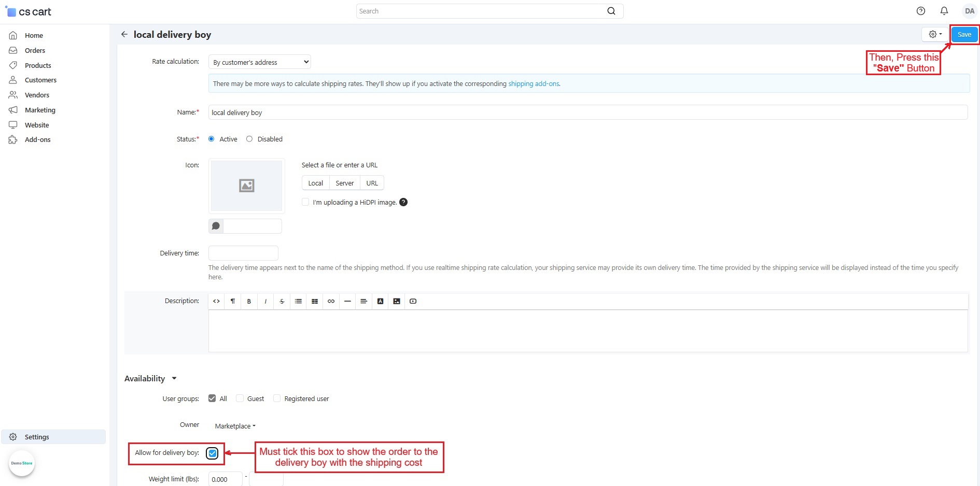Screen dimensions: 980x486
Task: Open HTML source view in description editor
Action: 216,301
